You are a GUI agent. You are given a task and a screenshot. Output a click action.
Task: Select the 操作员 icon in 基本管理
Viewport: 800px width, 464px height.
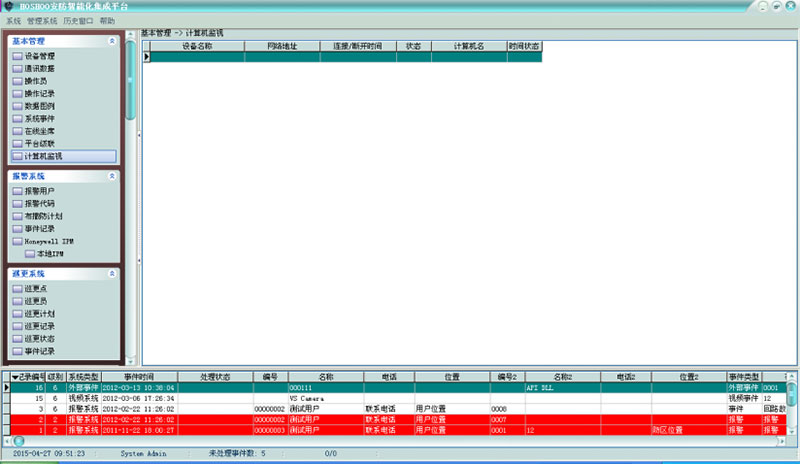click(17, 81)
